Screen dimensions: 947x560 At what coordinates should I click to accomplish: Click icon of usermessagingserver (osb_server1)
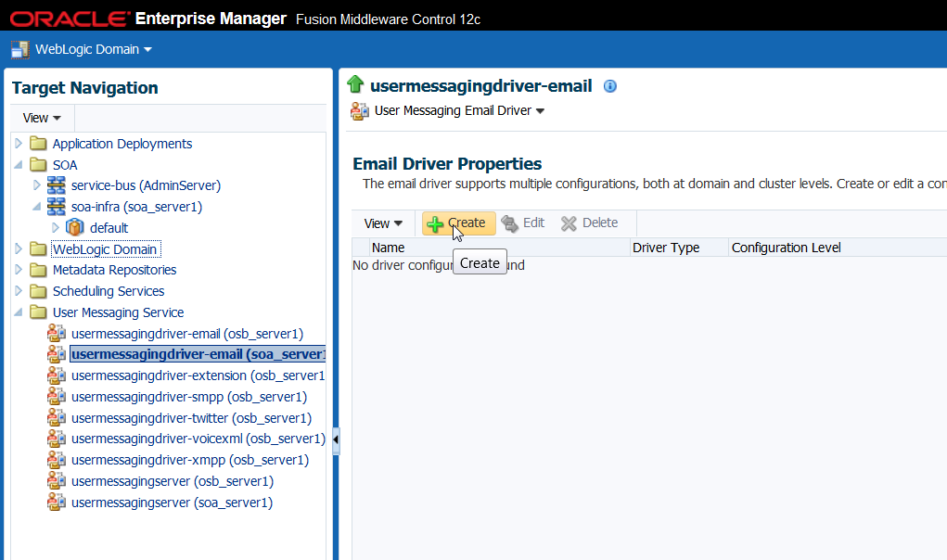(x=57, y=481)
